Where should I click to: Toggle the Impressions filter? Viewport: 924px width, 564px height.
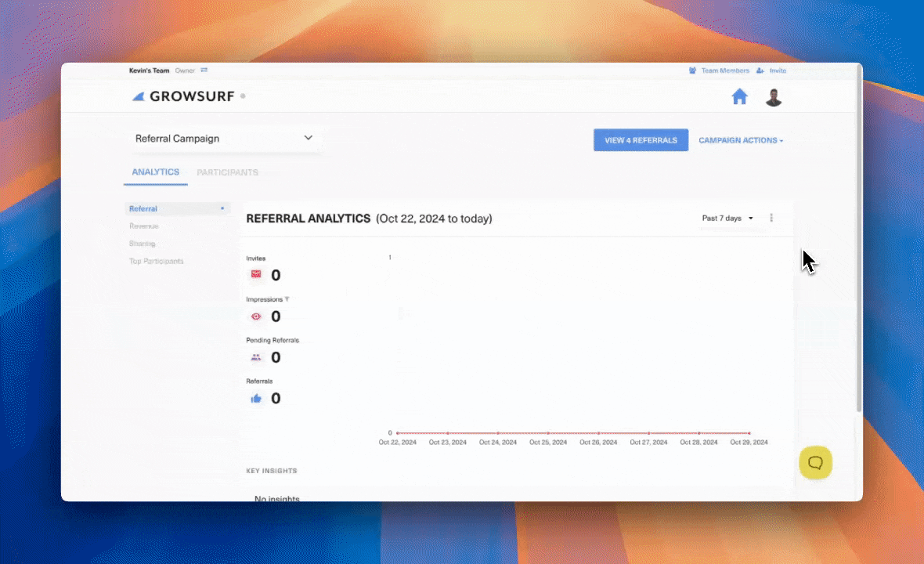[x=287, y=298]
